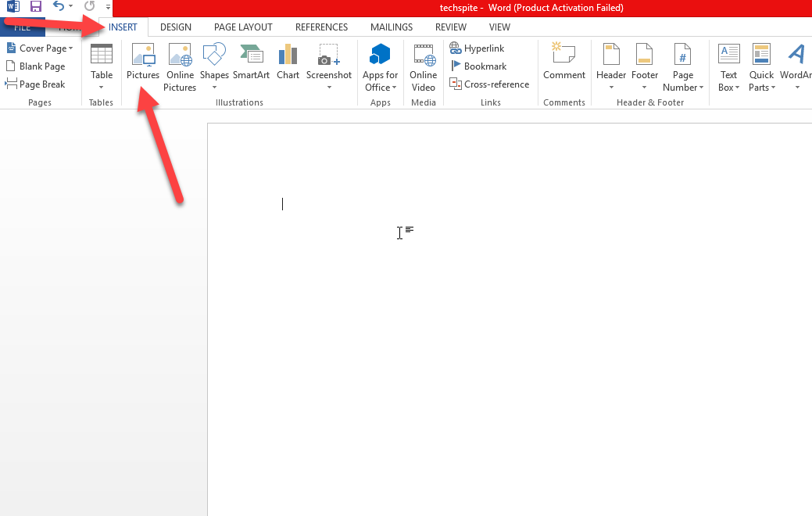The height and width of the screenshot is (516, 812).
Task: Insert a Bookmark
Action: tap(478, 66)
